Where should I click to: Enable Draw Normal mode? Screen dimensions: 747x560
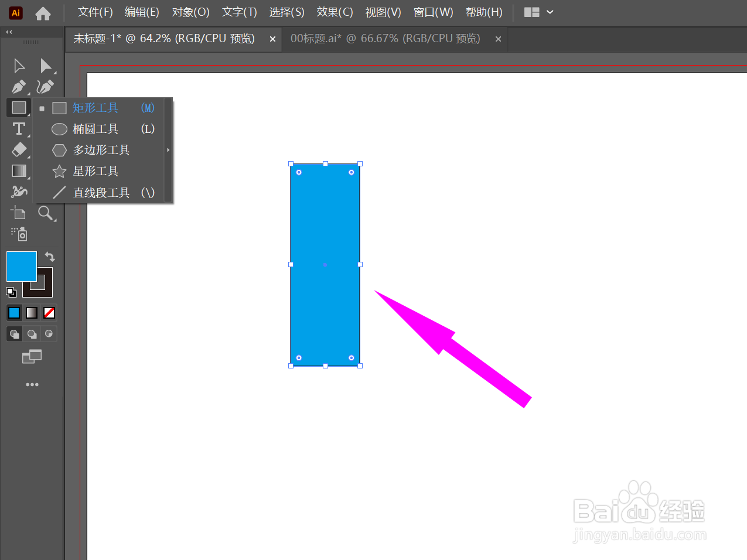[14, 334]
